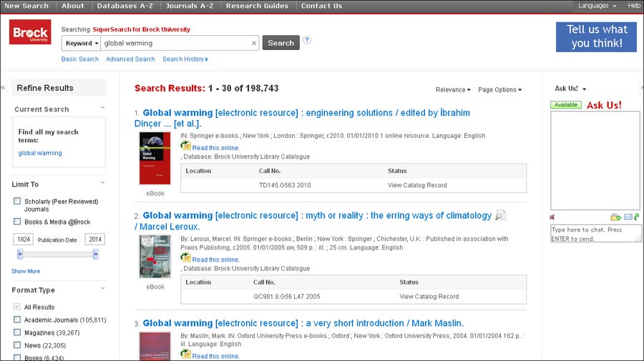
Task: Collapse the Current Search section
Action: [x=102, y=108]
